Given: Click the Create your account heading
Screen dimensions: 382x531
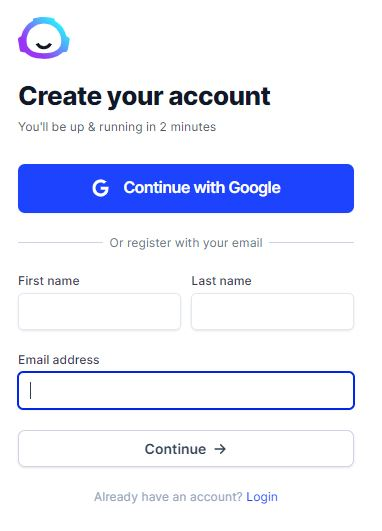Looking at the screenshot, I should point(145,97).
